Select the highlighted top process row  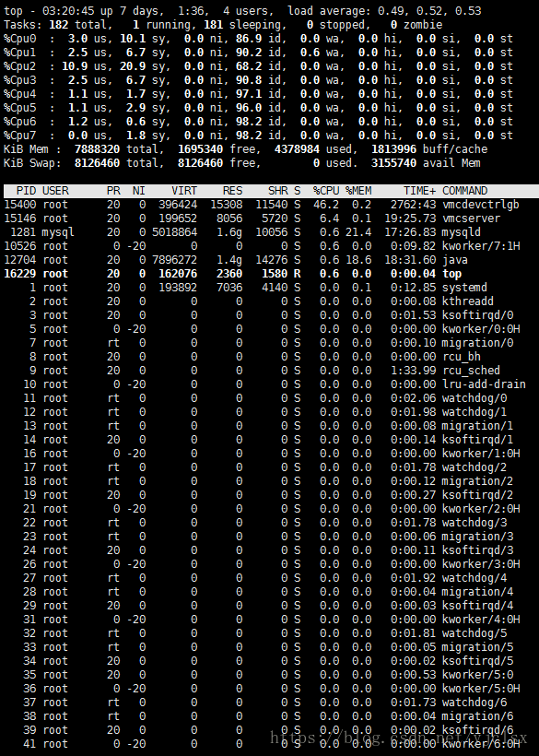233,274
